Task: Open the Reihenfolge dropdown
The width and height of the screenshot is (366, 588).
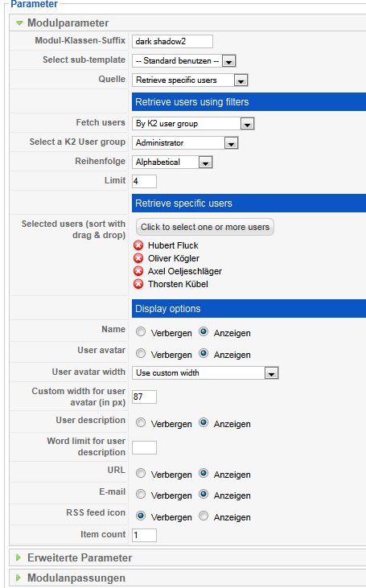Action: tap(172, 162)
